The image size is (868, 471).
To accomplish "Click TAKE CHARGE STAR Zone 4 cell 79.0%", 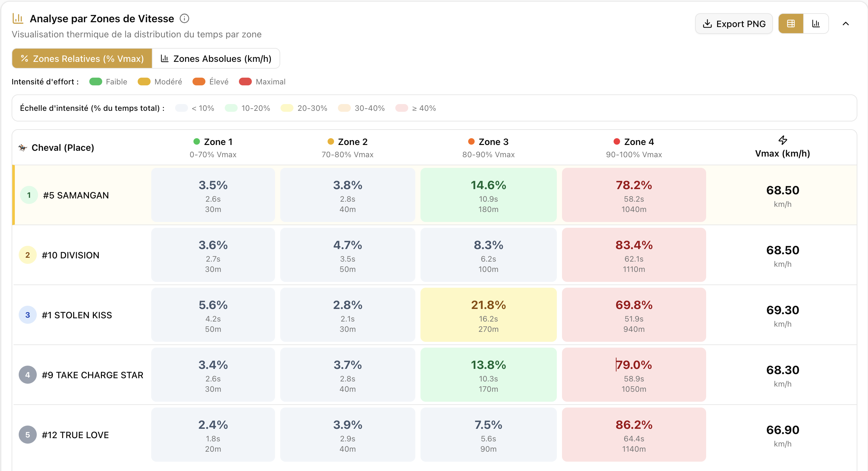I will point(634,375).
